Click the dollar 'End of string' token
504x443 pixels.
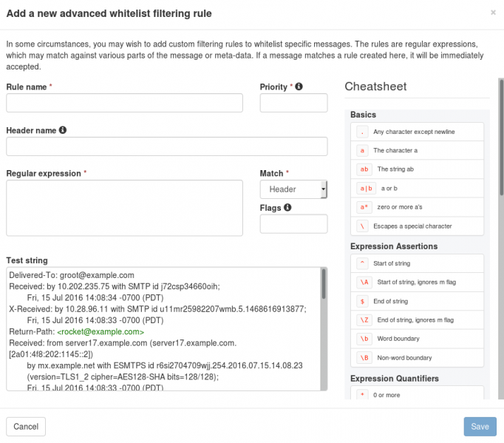point(362,301)
